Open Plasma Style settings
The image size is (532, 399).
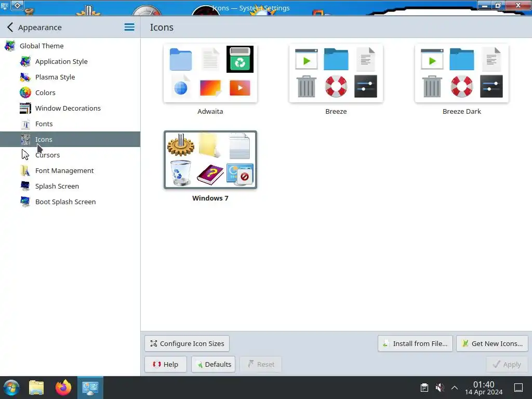tap(70, 77)
